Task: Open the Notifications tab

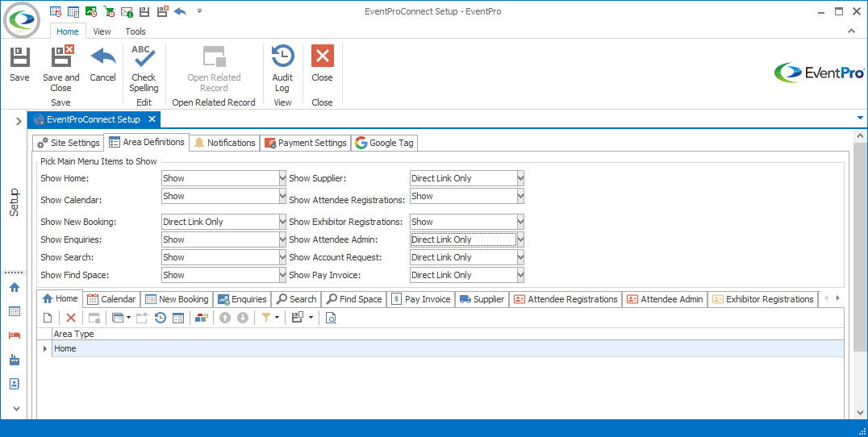Action: coord(225,143)
